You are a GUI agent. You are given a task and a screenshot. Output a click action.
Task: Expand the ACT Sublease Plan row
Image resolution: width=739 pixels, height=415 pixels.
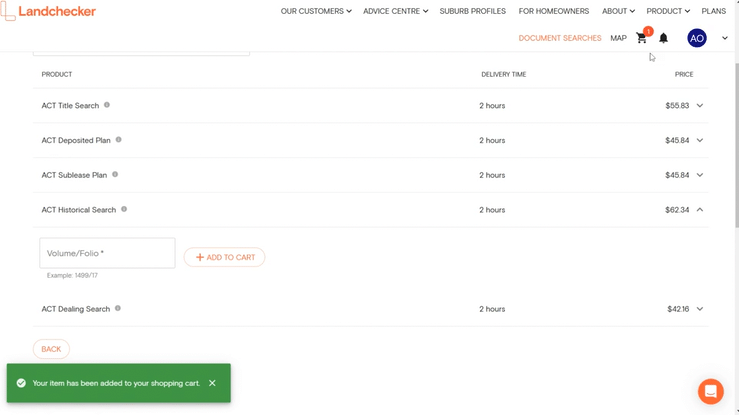(700, 175)
